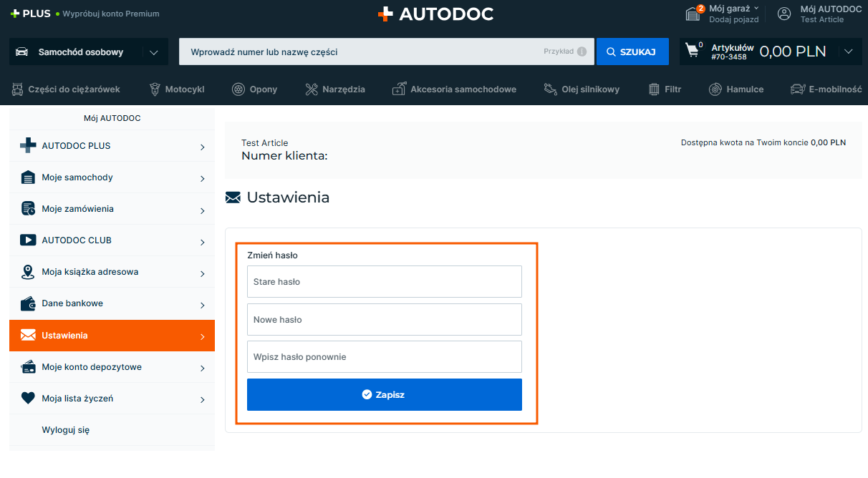The image size is (868, 478).
Task: Open the Hamulce category menu
Action: [x=736, y=89]
